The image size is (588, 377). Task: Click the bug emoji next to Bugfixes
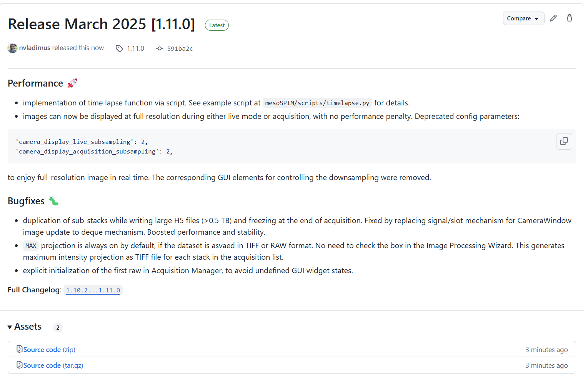pyautogui.click(x=53, y=201)
